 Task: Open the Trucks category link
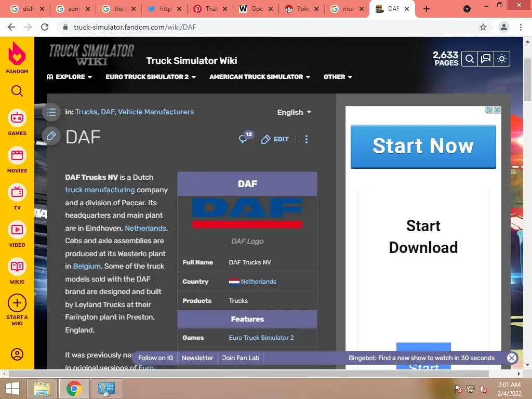pos(86,112)
